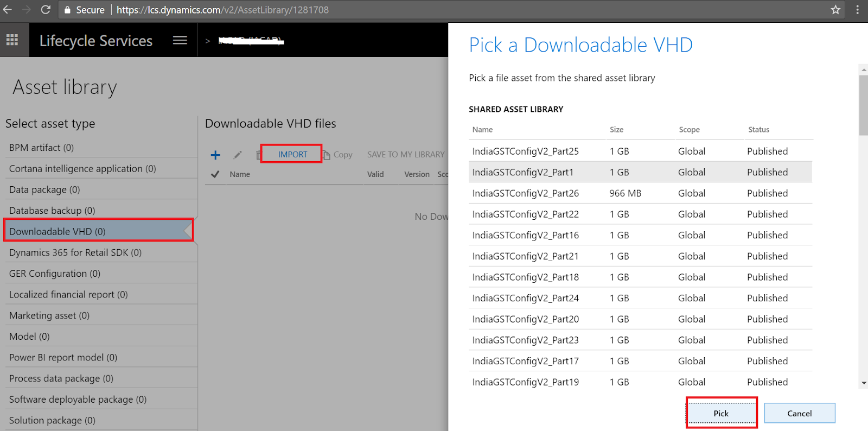The width and height of the screenshot is (868, 431).
Task: Select Database backup asset type
Action: point(101,211)
